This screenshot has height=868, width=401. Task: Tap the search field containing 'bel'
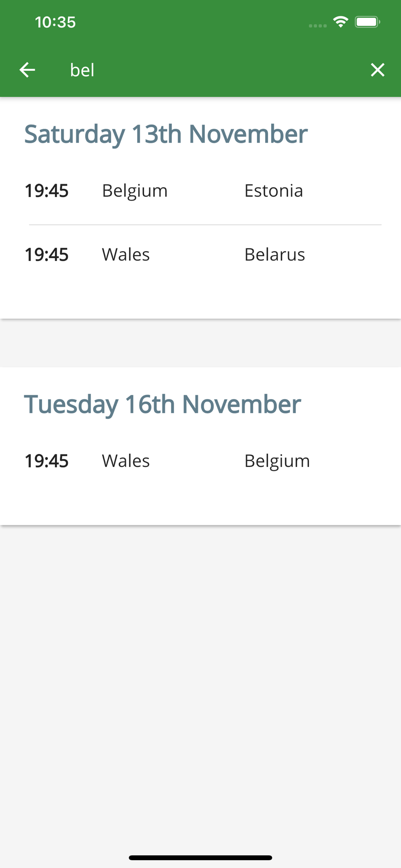(x=208, y=70)
